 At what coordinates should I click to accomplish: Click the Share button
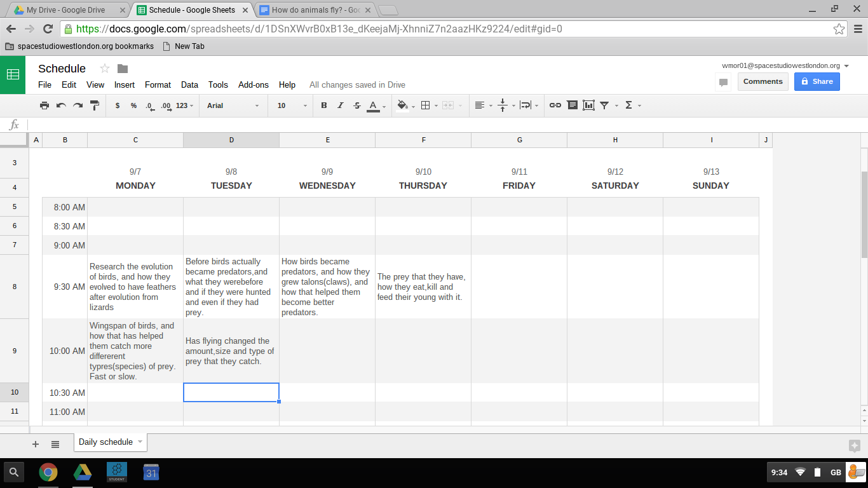[817, 81]
